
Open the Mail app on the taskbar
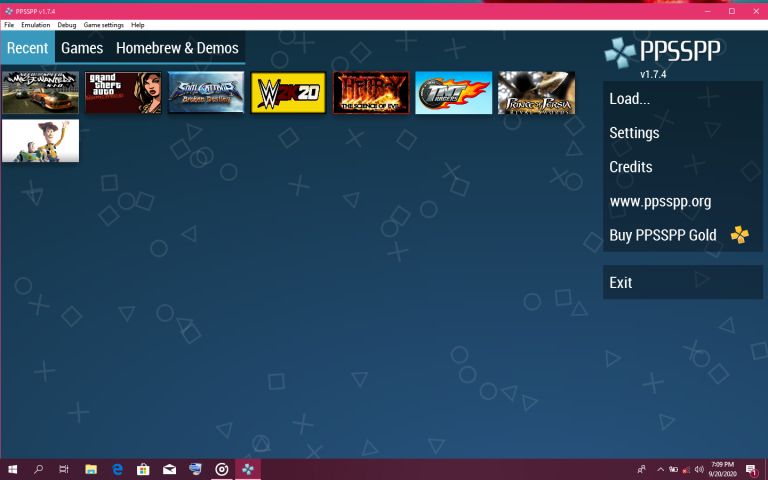[169, 470]
